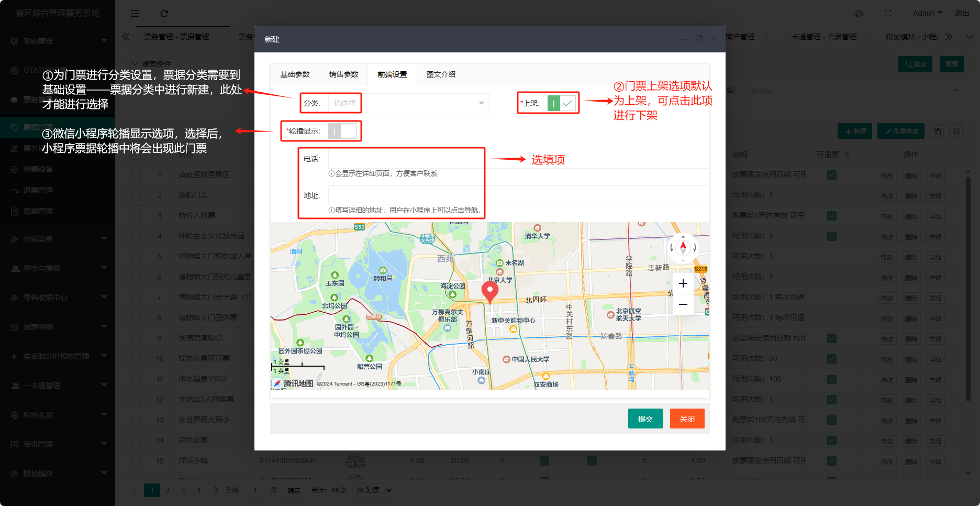Click into the 地址 input field
980x506 pixels.
[x=518, y=195]
